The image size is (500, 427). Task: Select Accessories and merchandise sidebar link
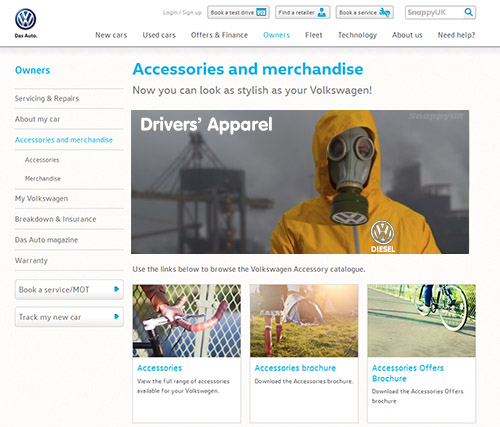(x=64, y=140)
